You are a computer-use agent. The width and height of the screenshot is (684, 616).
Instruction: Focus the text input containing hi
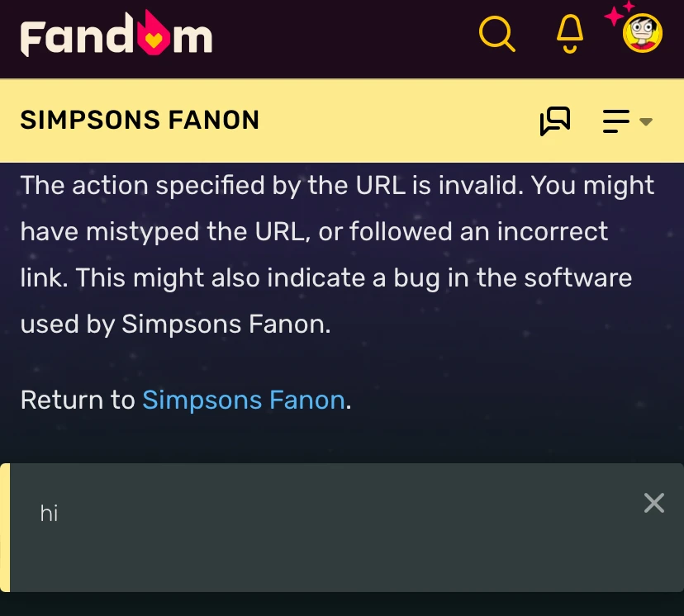[x=330, y=514]
